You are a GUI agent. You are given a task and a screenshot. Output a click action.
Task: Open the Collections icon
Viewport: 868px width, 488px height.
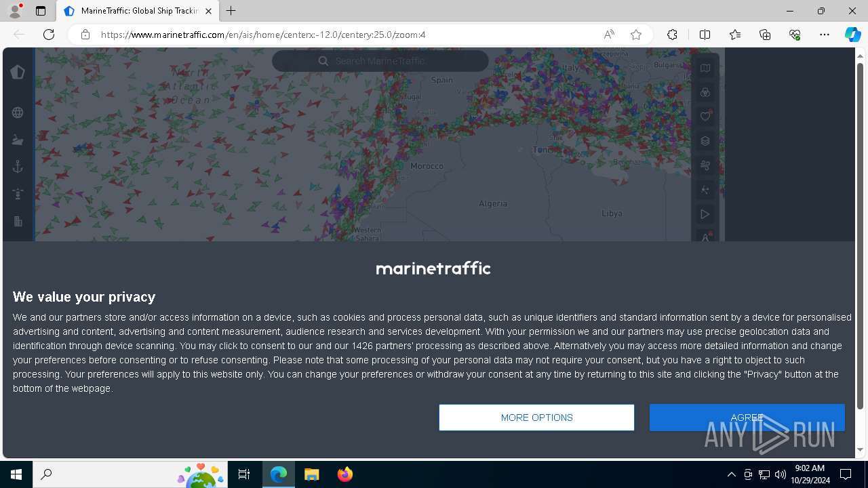(x=765, y=35)
